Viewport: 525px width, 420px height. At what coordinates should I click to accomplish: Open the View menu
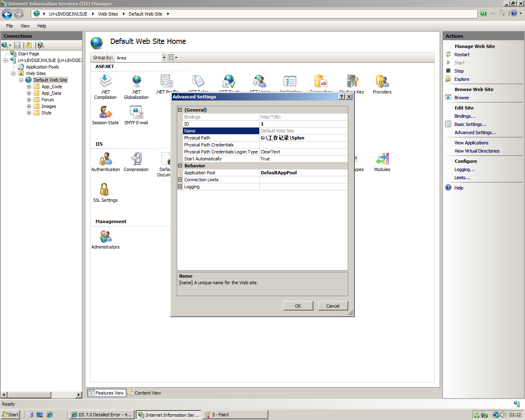pos(25,26)
